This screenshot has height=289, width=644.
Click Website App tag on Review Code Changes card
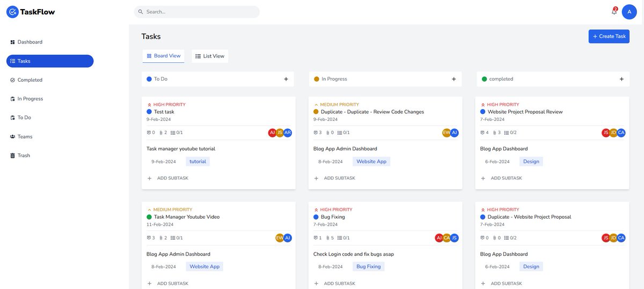tap(371, 161)
